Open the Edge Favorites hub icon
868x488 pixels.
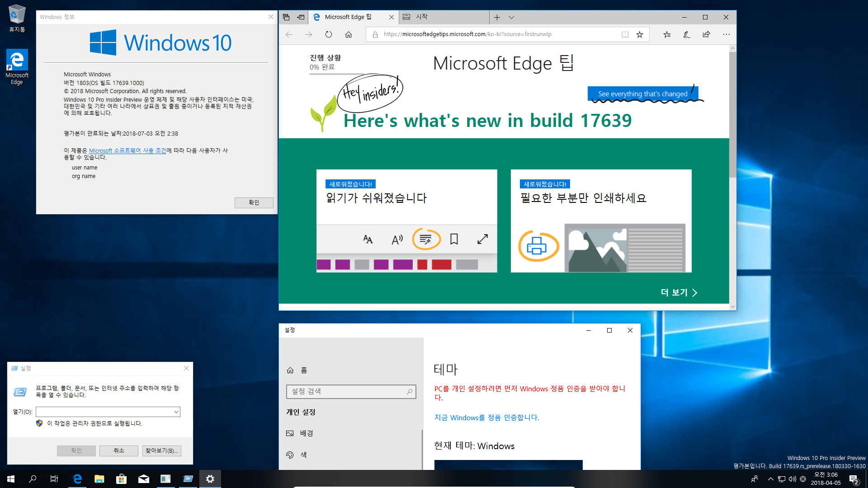point(667,34)
